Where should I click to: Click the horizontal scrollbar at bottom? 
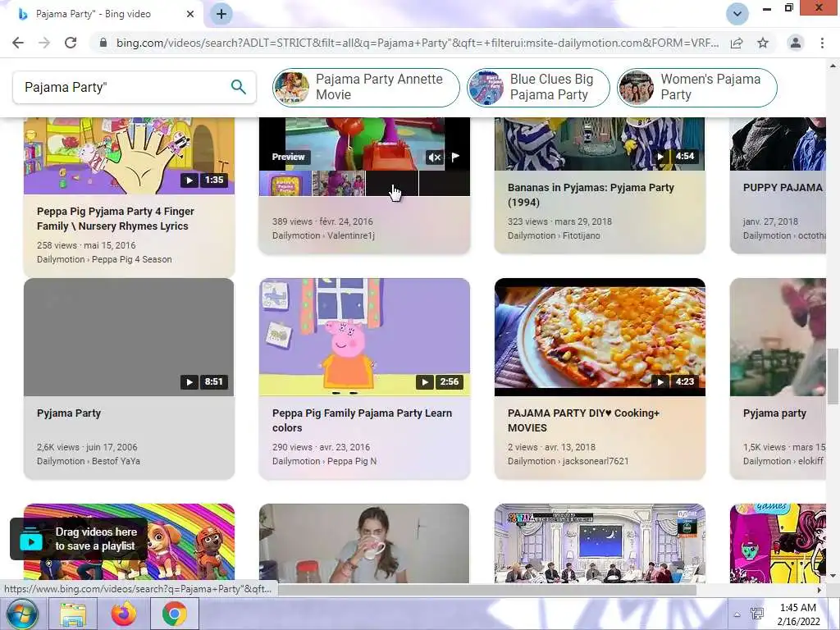(486, 590)
